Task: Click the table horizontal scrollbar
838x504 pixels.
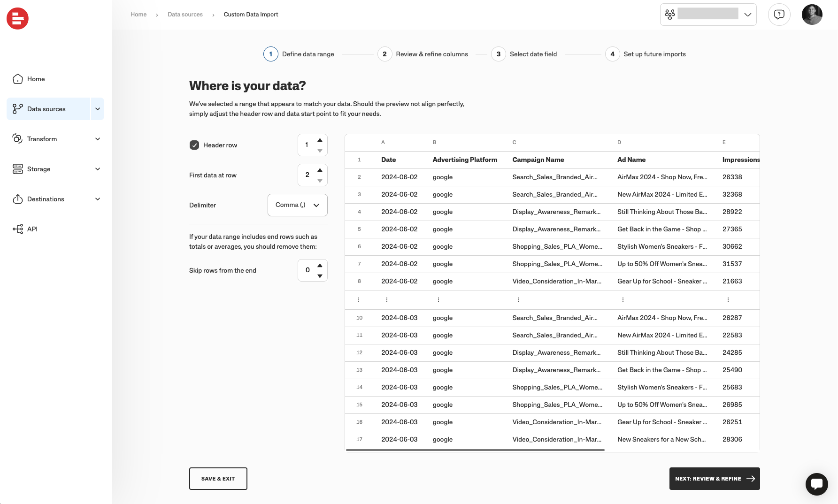Action: [475, 450]
